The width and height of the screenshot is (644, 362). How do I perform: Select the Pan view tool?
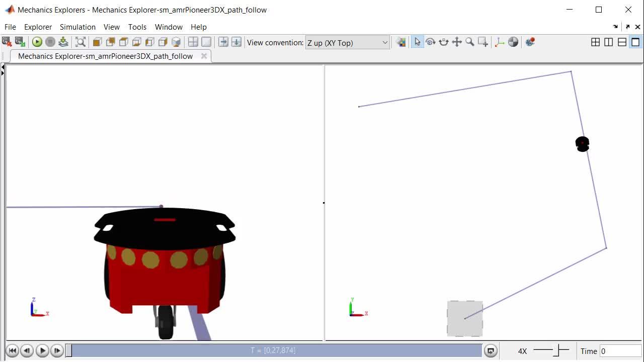click(456, 42)
